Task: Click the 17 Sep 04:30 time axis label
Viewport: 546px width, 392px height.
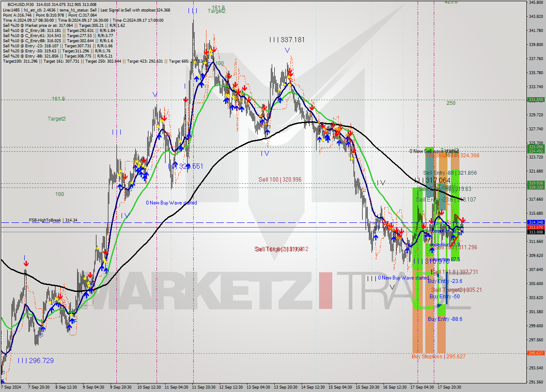Action: point(422,387)
